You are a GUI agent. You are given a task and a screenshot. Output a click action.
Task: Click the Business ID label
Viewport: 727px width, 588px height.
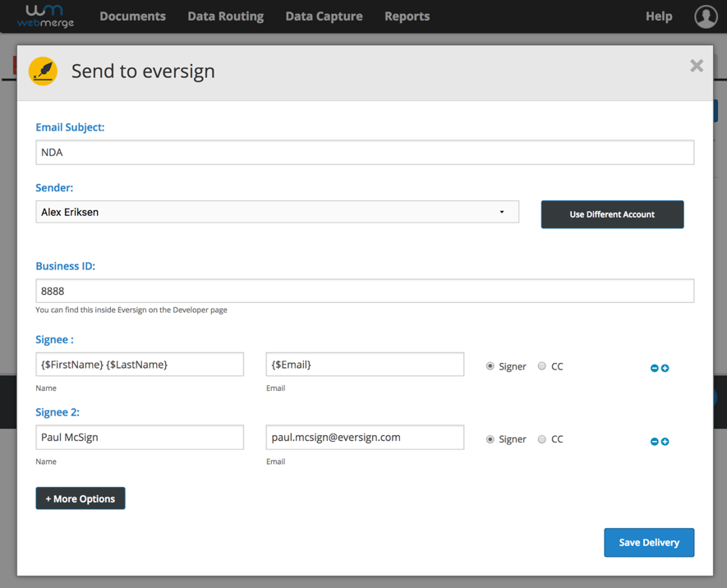(66, 266)
